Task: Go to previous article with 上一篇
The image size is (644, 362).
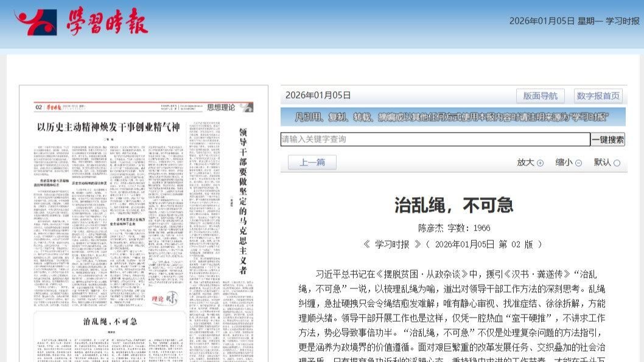Action: tap(312, 162)
